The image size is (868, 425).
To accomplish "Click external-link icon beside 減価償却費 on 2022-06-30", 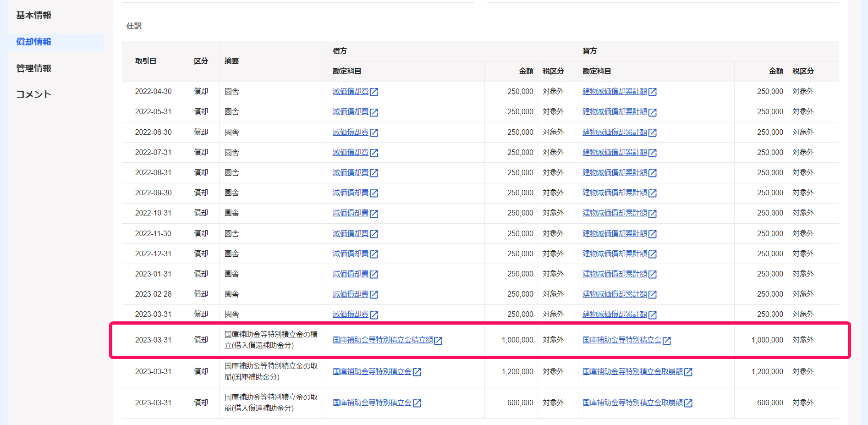I will (374, 132).
